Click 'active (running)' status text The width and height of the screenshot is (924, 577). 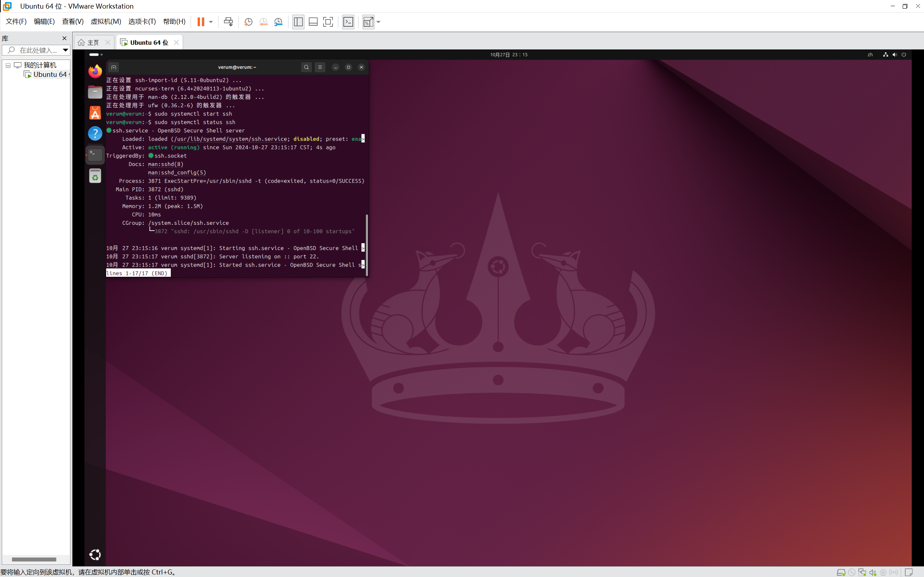pyautogui.click(x=174, y=147)
